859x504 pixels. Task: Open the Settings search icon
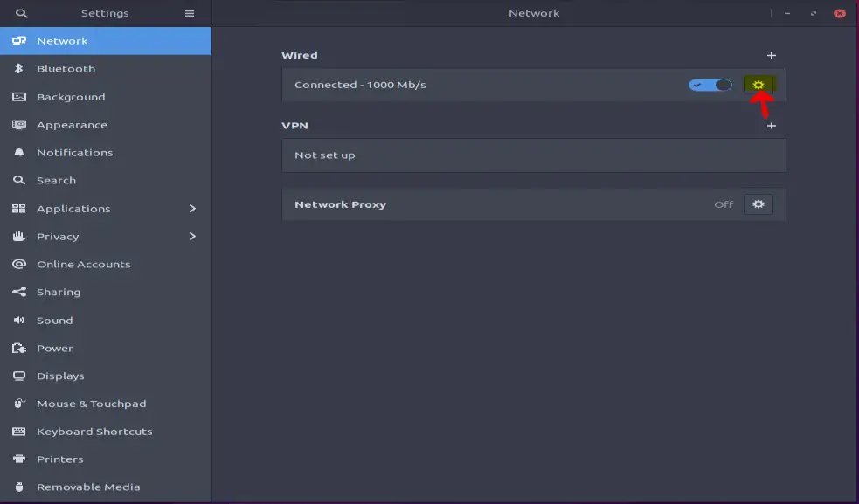pyautogui.click(x=21, y=13)
